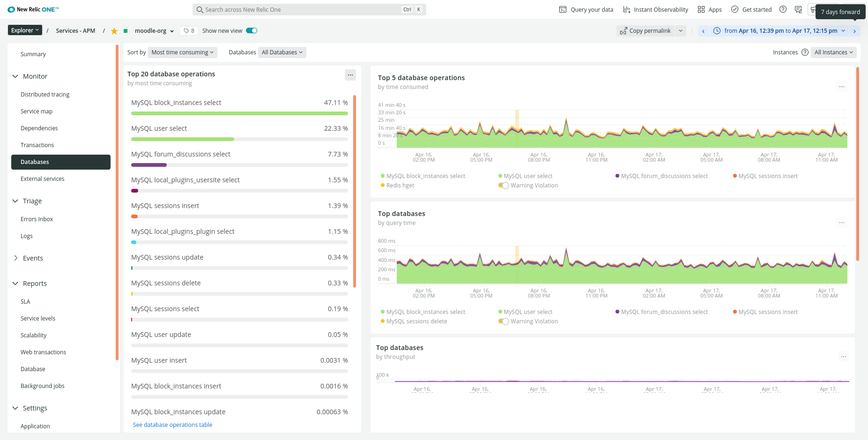Copy permalink to this view

click(x=645, y=31)
